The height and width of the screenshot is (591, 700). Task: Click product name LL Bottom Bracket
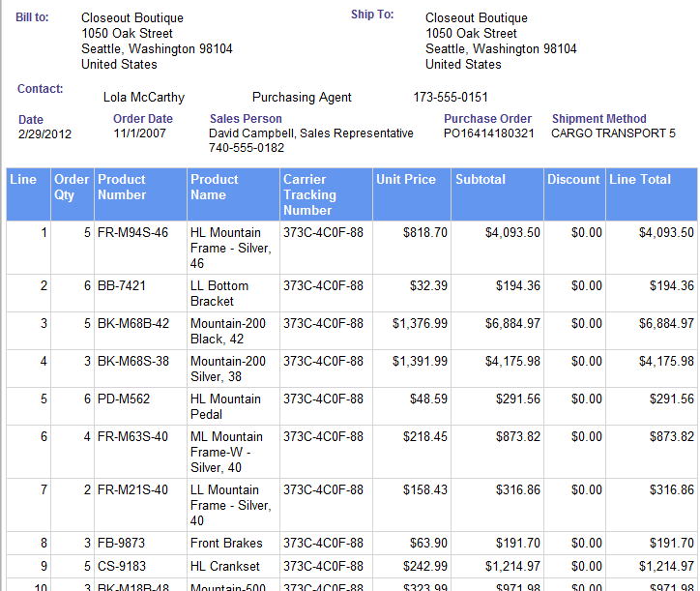(219, 293)
